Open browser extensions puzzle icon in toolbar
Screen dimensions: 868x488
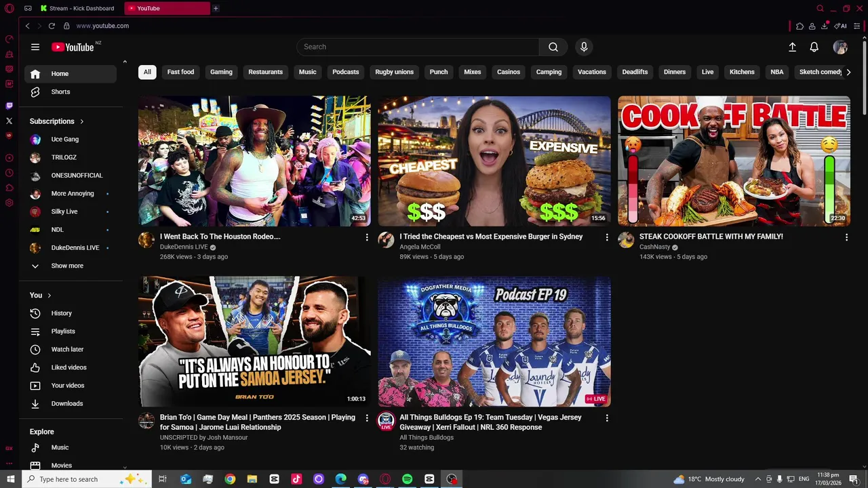(x=800, y=26)
